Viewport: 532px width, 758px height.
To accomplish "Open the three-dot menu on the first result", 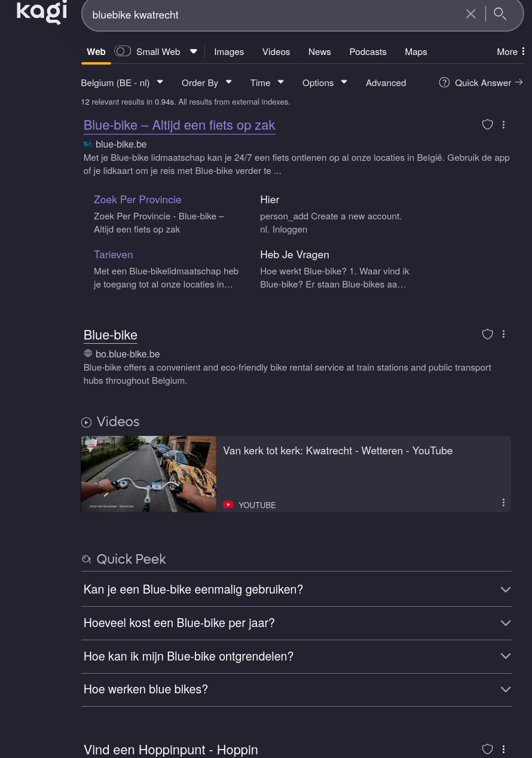I will [x=503, y=124].
